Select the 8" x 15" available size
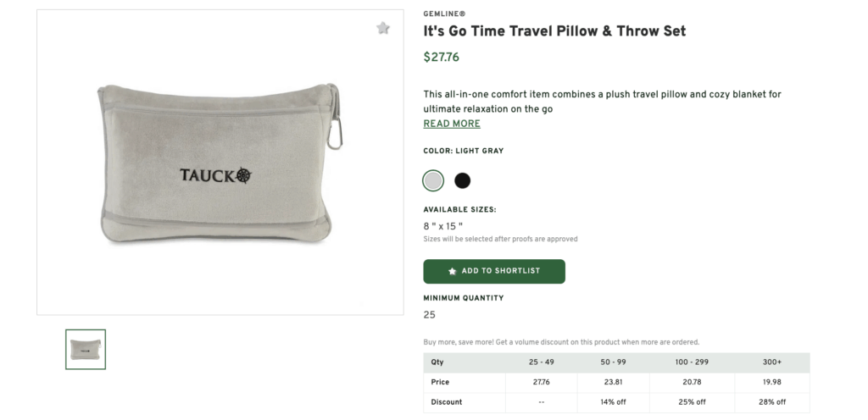Viewport: 868px width, 420px height. [443, 226]
